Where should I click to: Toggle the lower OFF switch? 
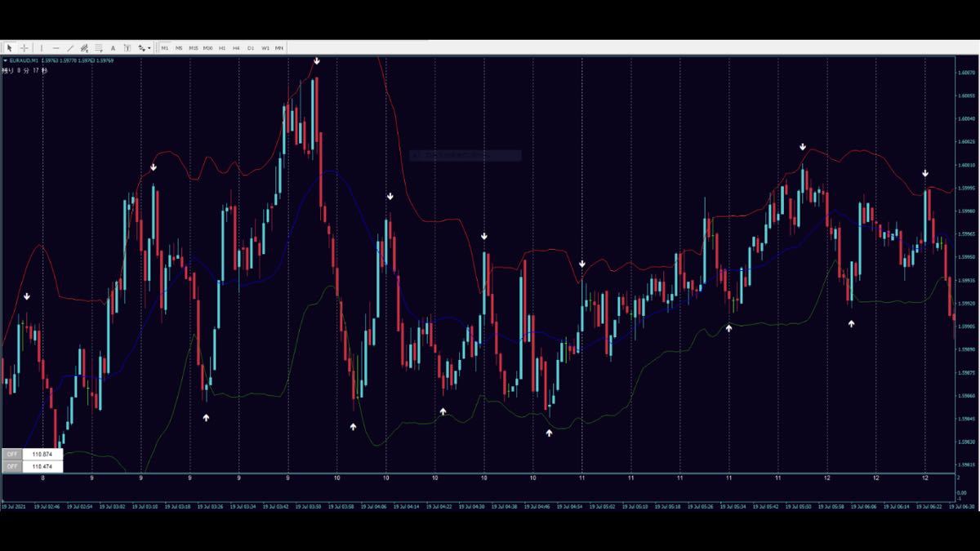(12, 466)
